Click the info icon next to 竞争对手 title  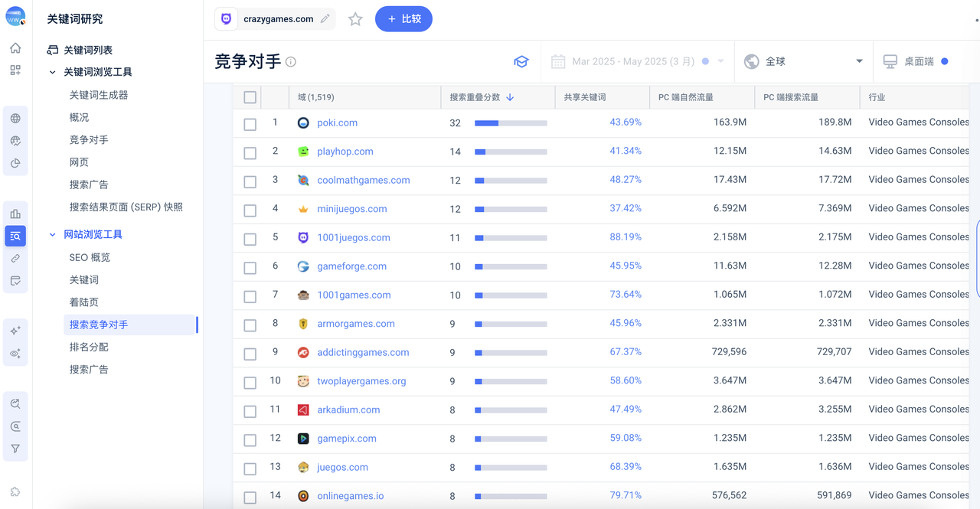tap(291, 62)
